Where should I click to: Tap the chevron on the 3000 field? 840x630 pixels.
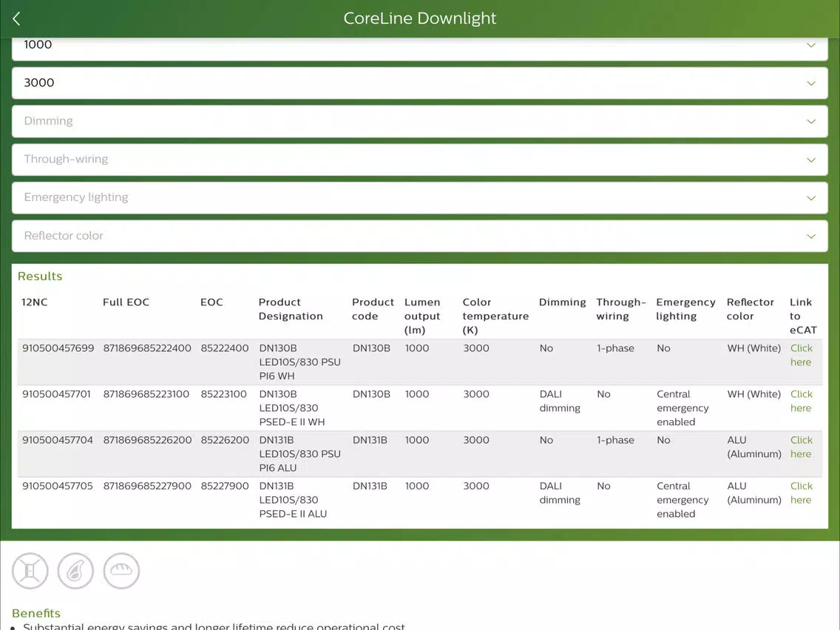click(x=811, y=83)
